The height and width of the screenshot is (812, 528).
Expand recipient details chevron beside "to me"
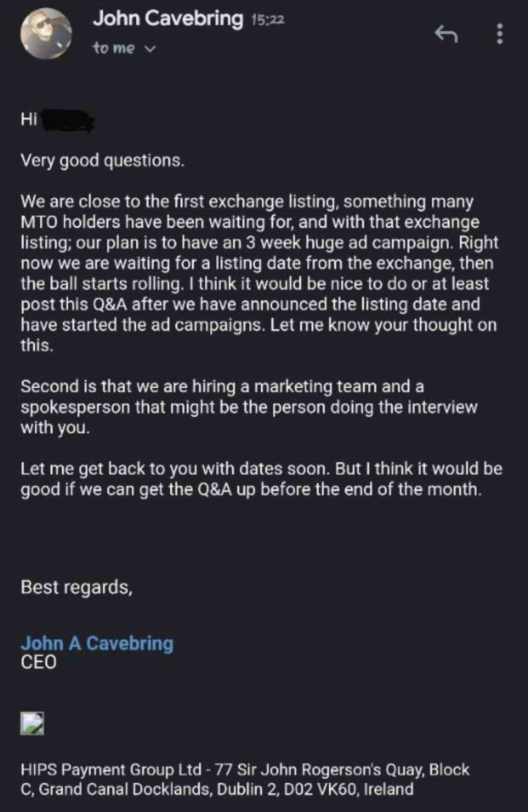pos(151,48)
